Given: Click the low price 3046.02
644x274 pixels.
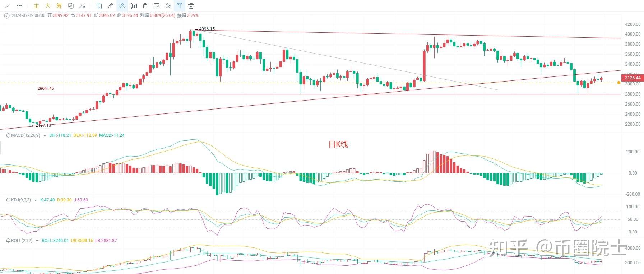Looking at the screenshot, I should (x=107, y=15).
